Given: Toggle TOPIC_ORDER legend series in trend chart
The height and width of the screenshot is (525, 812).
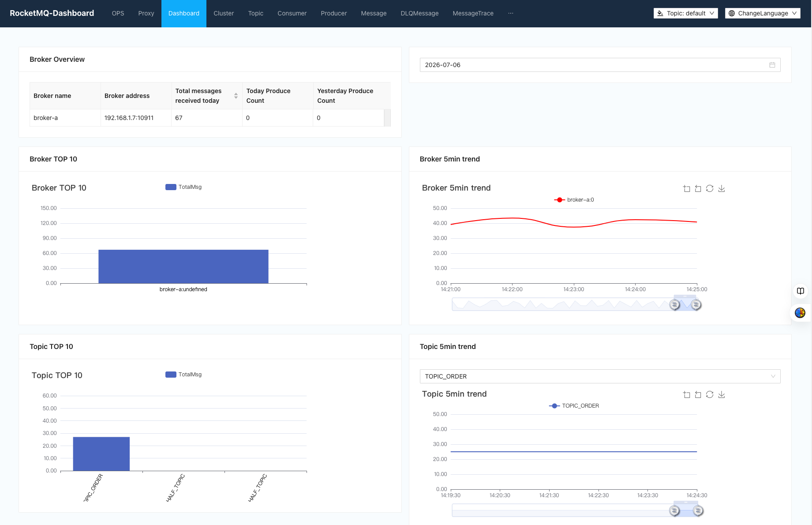Looking at the screenshot, I should pyautogui.click(x=574, y=406).
